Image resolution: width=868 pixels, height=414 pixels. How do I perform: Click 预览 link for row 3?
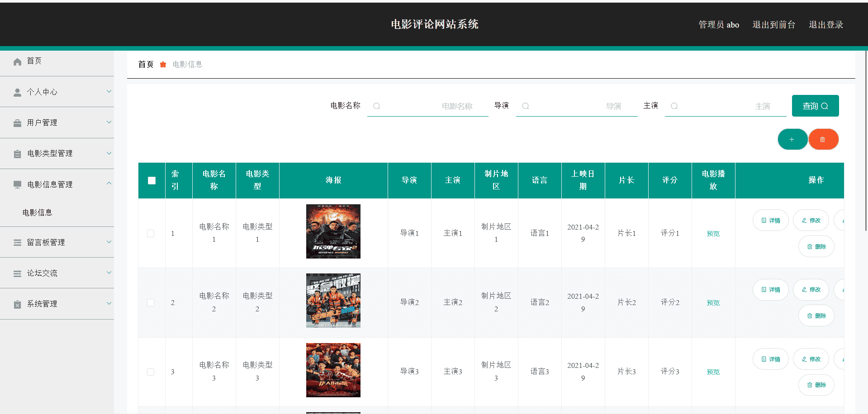click(713, 372)
